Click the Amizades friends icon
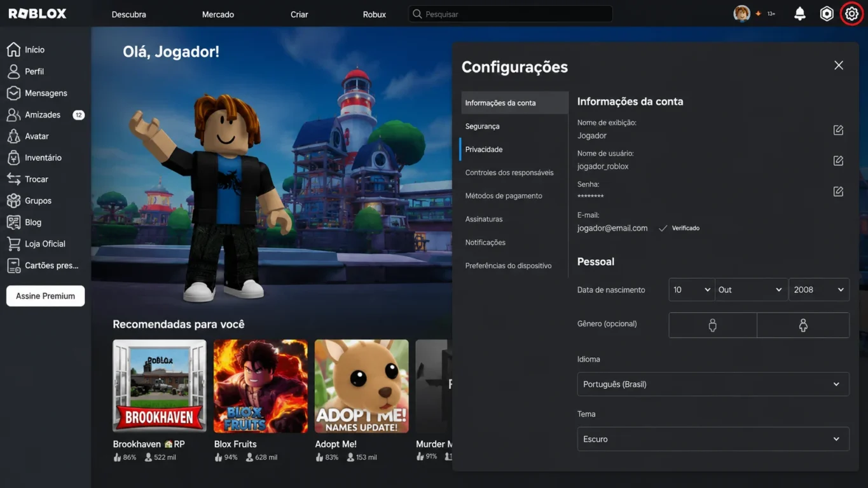This screenshot has height=488, width=868. [13, 114]
